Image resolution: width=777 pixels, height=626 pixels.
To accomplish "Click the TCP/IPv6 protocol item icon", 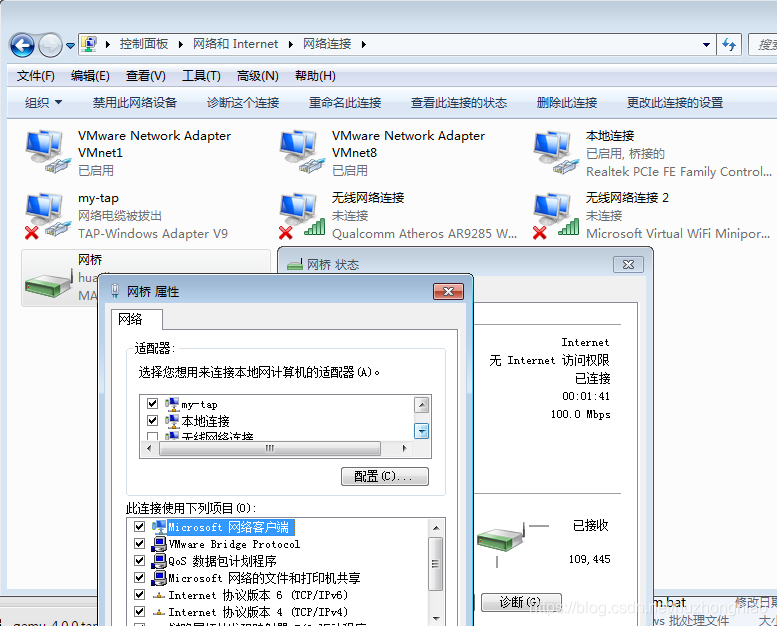I will click(x=159, y=595).
